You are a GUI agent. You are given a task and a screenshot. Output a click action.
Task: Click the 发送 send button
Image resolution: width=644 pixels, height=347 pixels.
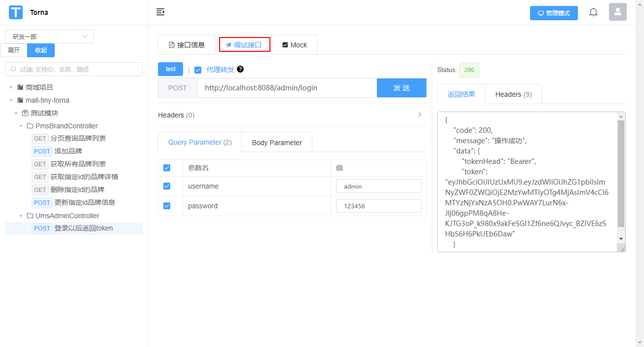pos(402,88)
